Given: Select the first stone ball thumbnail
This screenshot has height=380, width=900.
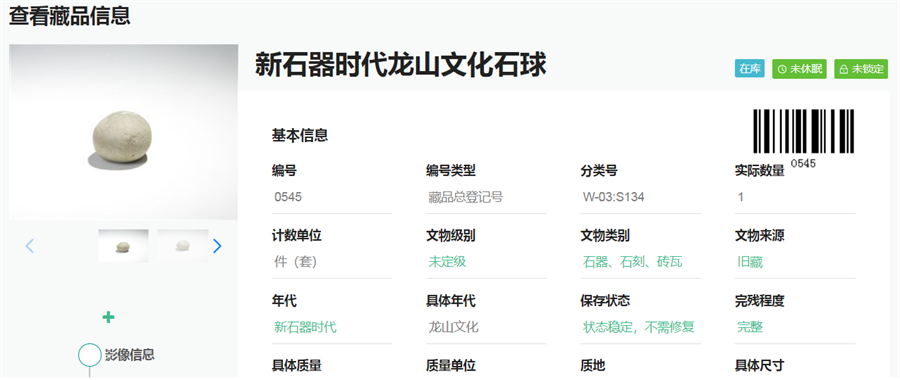Looking at the screenshot, I should pos(123,246).
